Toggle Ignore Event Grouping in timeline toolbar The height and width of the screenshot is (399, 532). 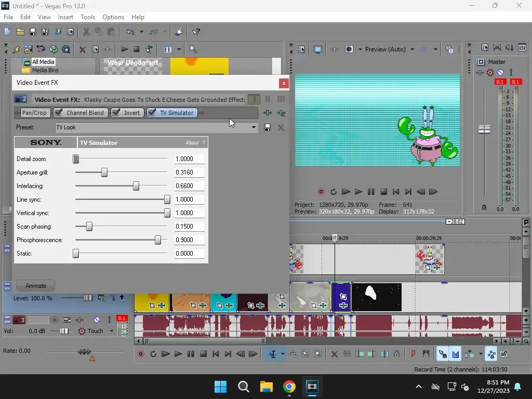pos(504,354)
